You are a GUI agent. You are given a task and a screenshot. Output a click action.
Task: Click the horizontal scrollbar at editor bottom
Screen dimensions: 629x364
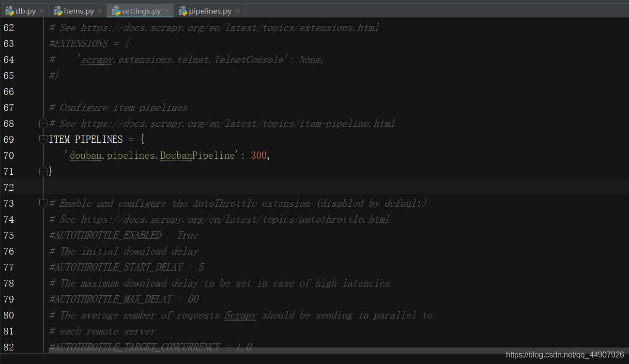pyautogui.click(x=338, y=350)
